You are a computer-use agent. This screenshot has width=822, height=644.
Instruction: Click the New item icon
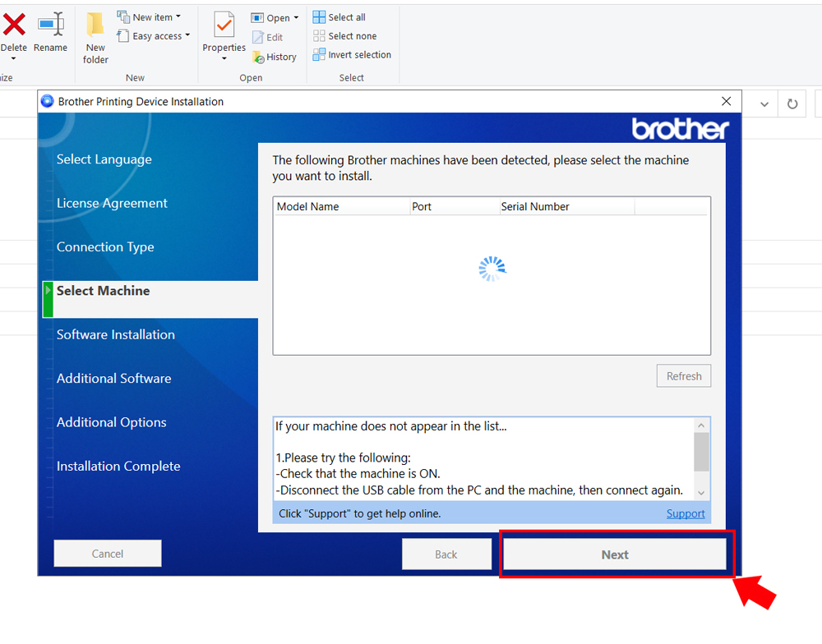pos(123,16)
